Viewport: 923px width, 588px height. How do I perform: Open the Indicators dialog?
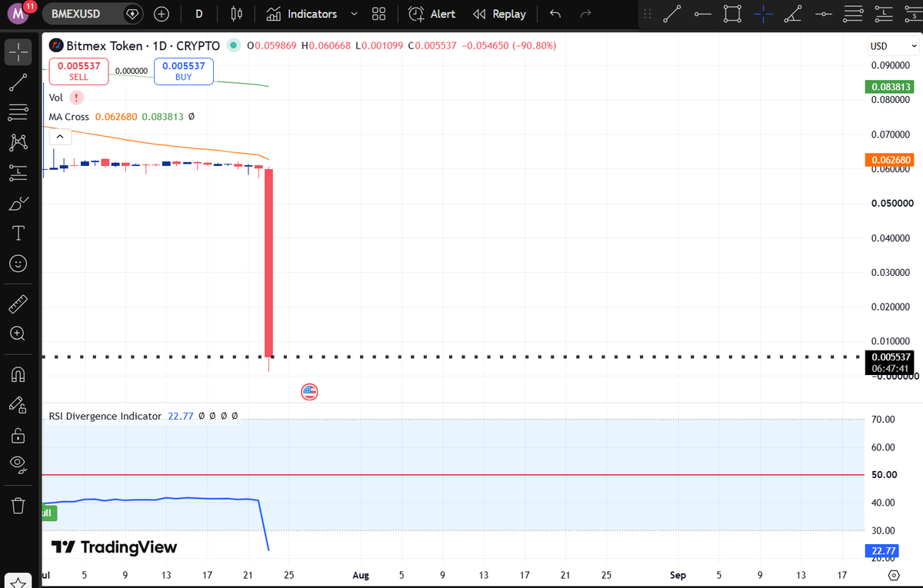point(302,14)
